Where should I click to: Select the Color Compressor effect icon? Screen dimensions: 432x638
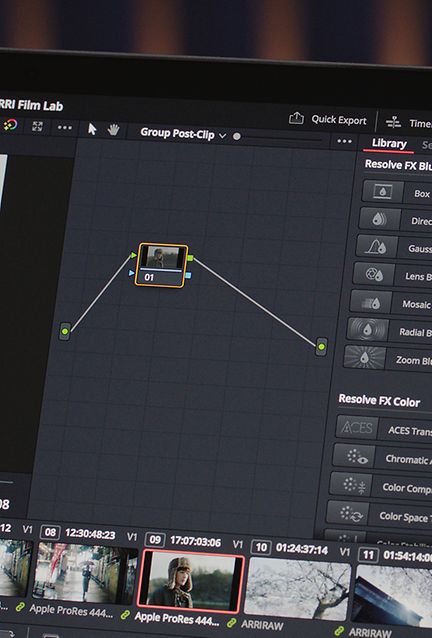350,485
